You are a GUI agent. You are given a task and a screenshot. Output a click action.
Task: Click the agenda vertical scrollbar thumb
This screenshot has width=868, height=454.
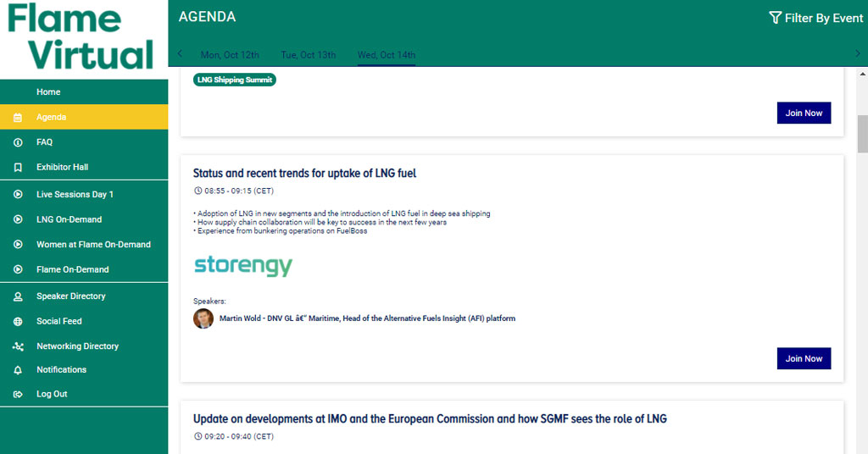coord(862,134)
